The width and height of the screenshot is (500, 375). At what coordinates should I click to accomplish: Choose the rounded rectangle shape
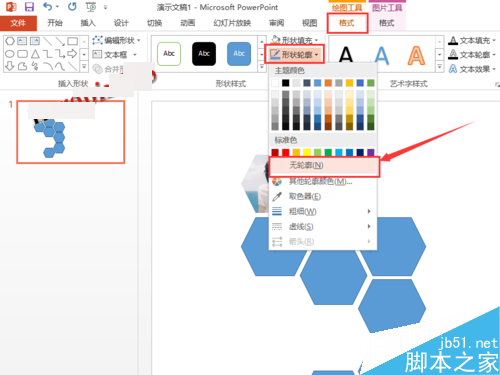pyautogui.click(x=22, y=54)
